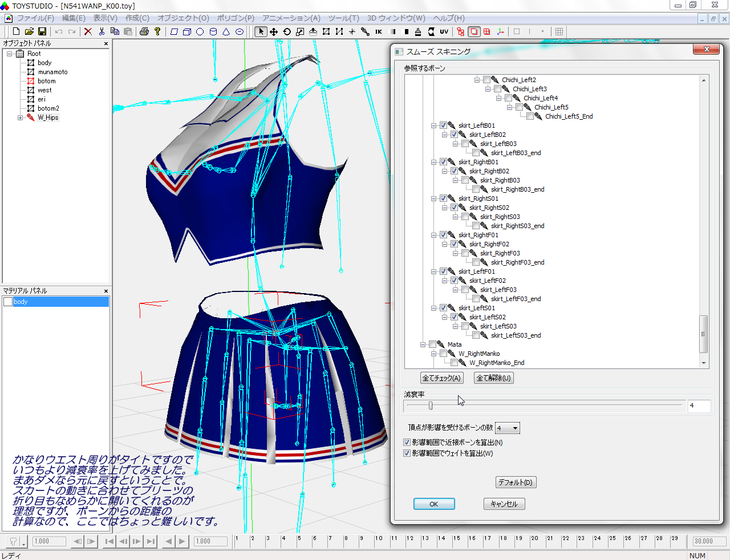Click the 全てチェック(A) button

click(441, 378)
